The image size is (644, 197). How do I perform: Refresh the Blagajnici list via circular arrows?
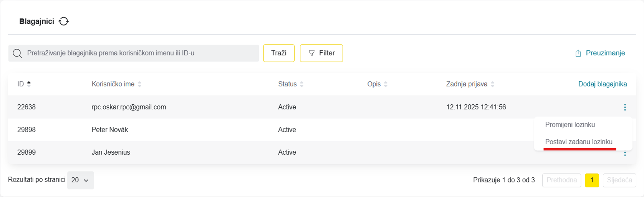pyautogui.click(x=64, y=21)
